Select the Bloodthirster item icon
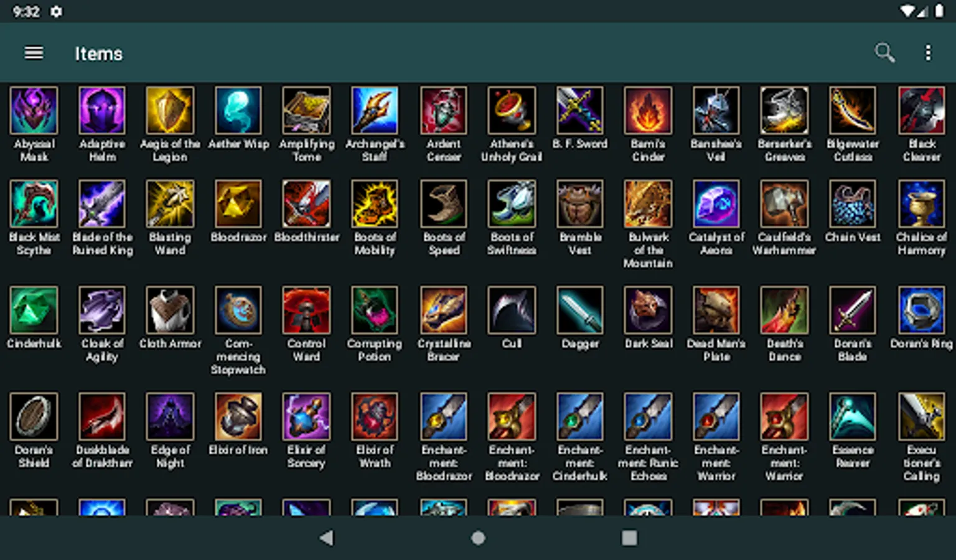 (x=306, y=204)
